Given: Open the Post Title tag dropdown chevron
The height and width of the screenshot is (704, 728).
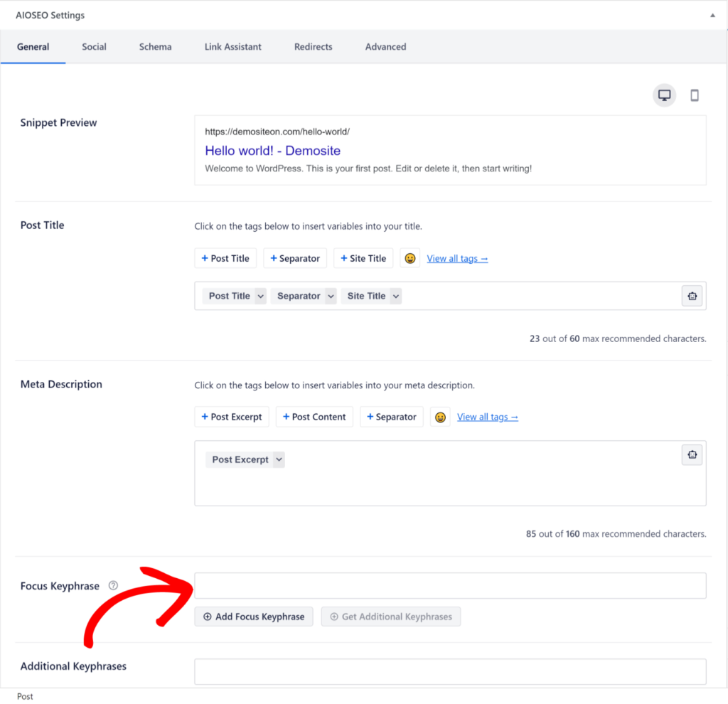Looking at the screenshot, I should click(260, 296).
